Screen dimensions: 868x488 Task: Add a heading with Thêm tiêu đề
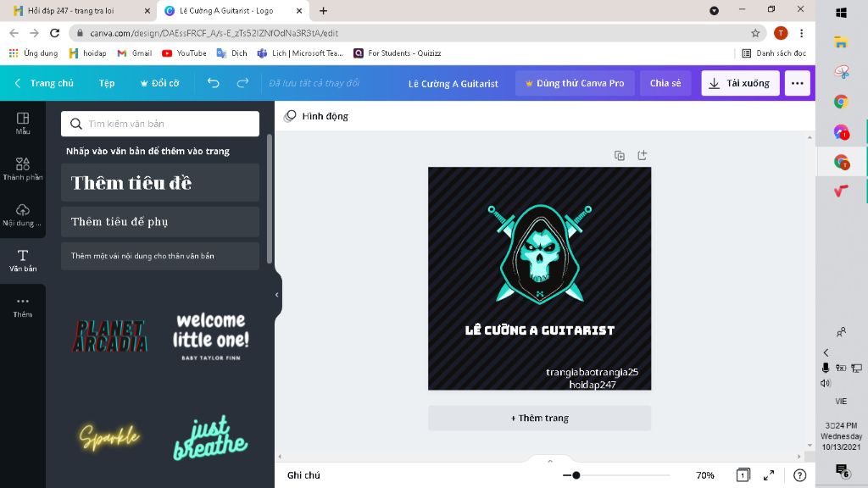[160, 183]
